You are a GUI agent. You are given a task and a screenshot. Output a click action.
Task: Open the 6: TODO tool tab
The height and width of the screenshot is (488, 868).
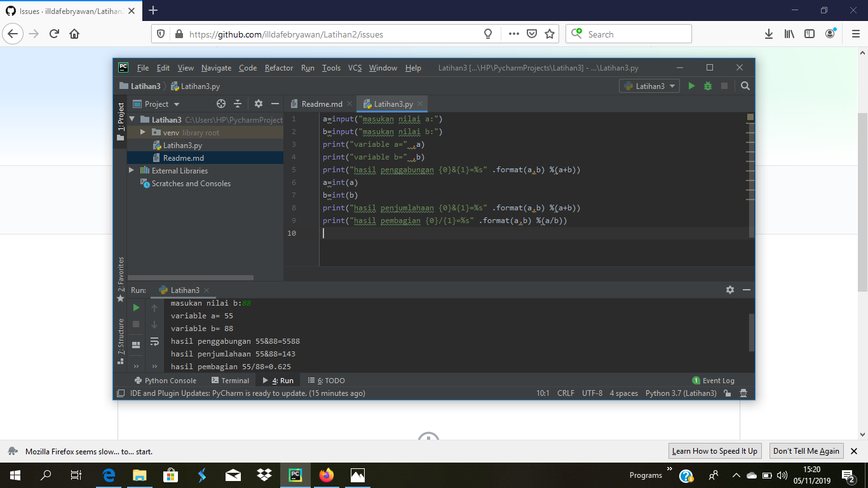tap(327, 381)
